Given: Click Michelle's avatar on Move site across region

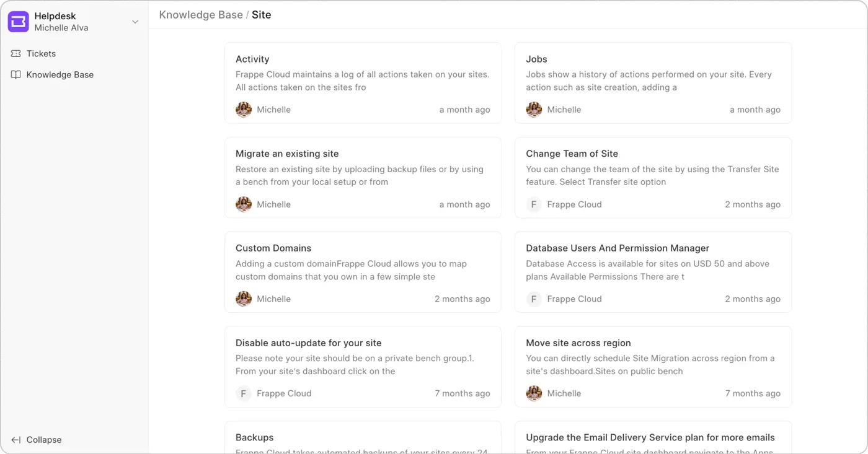Looking at the screenshot, I should 534,393.
